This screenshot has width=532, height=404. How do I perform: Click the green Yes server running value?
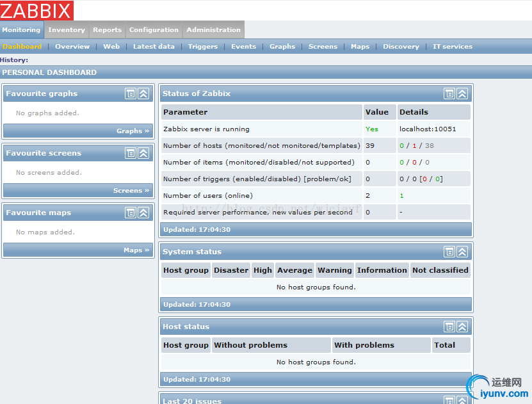coord(371,129)
